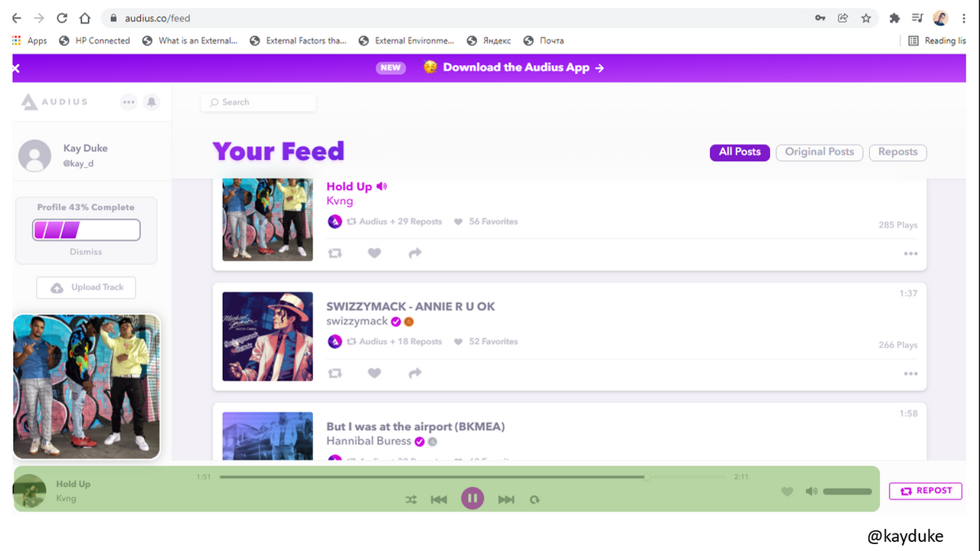Reload the page with refresh icon
Viewport: 980px width, 551px height.
62,18
